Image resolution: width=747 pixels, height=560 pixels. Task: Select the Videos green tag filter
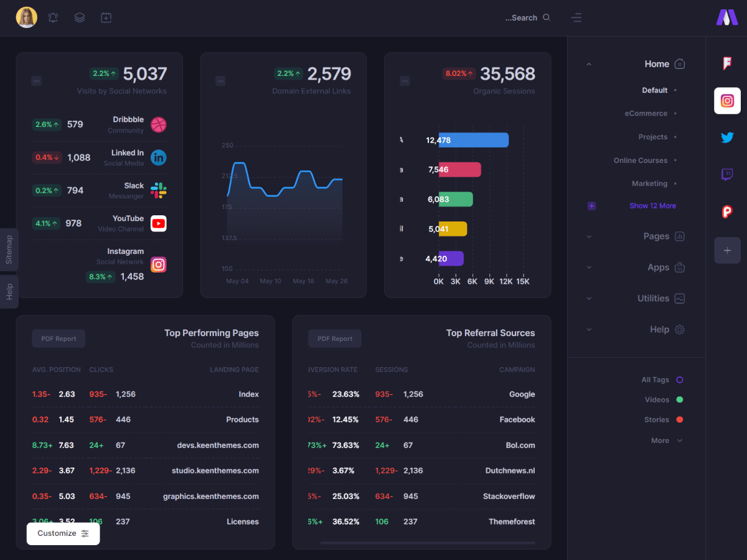(679, 399)
